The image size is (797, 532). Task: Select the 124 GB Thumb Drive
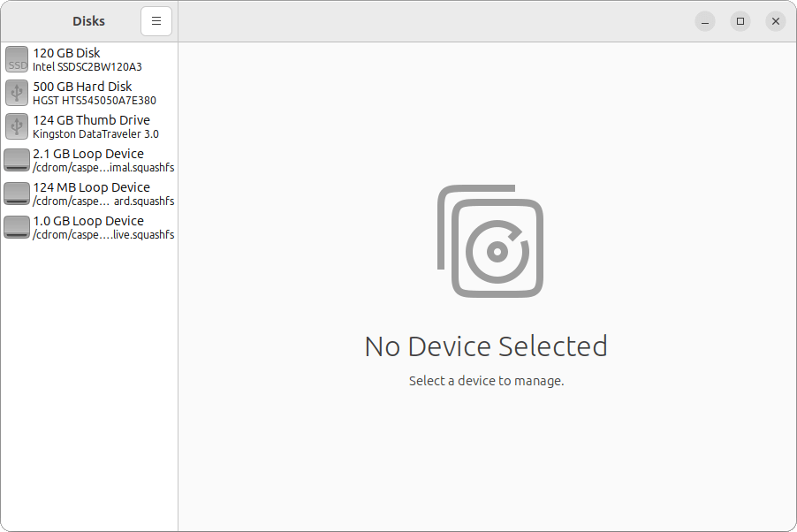coord(89,126)
